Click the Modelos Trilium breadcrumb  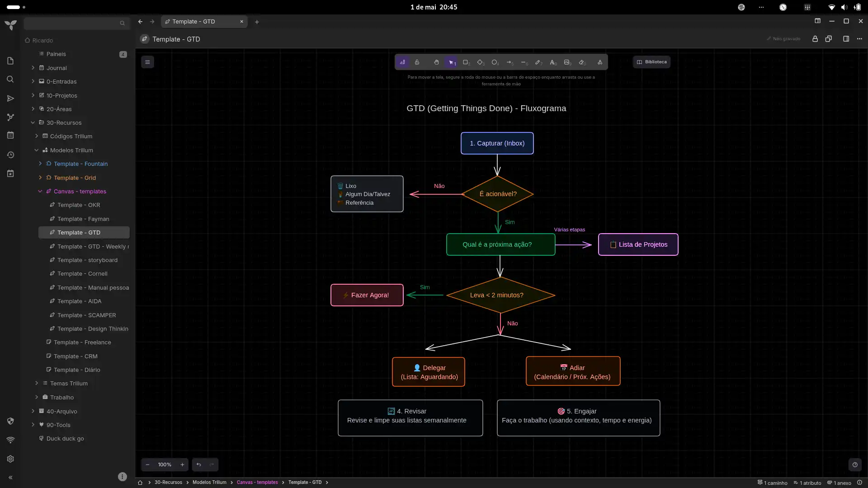click(209, 483)
